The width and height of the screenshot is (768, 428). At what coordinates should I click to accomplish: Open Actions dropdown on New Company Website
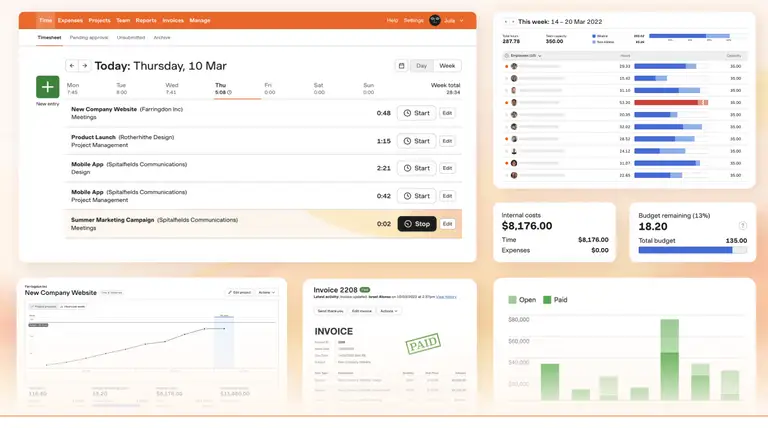pos(267,293)
